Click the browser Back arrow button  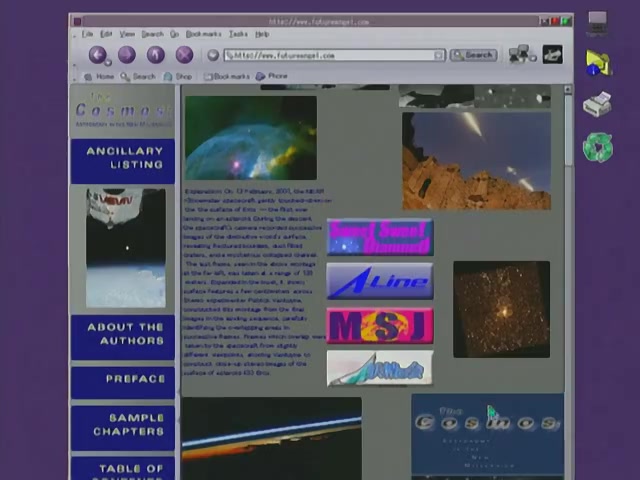(x=97, y=55)
